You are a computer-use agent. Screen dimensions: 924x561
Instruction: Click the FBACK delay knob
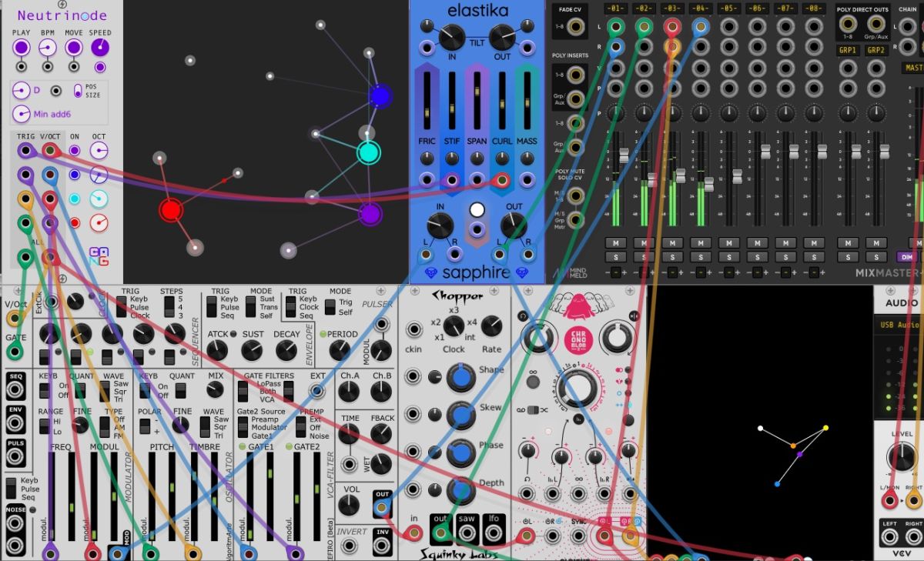coord(380,433)
